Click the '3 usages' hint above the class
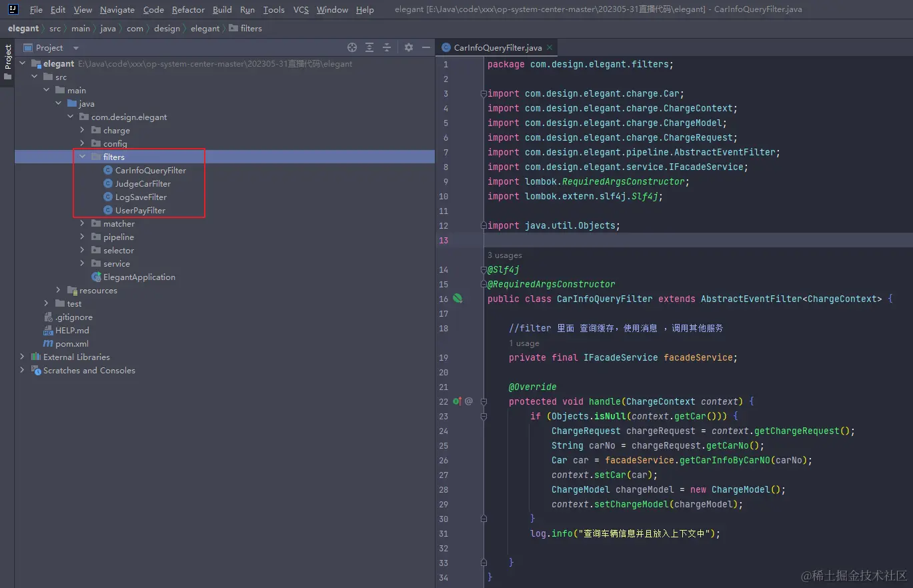This screenshot has height=588, width=913. pyautogui.click(x=505, y=255)
